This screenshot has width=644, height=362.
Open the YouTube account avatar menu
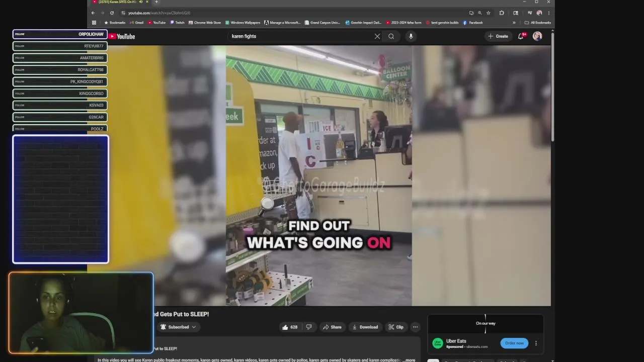point(537,36)
